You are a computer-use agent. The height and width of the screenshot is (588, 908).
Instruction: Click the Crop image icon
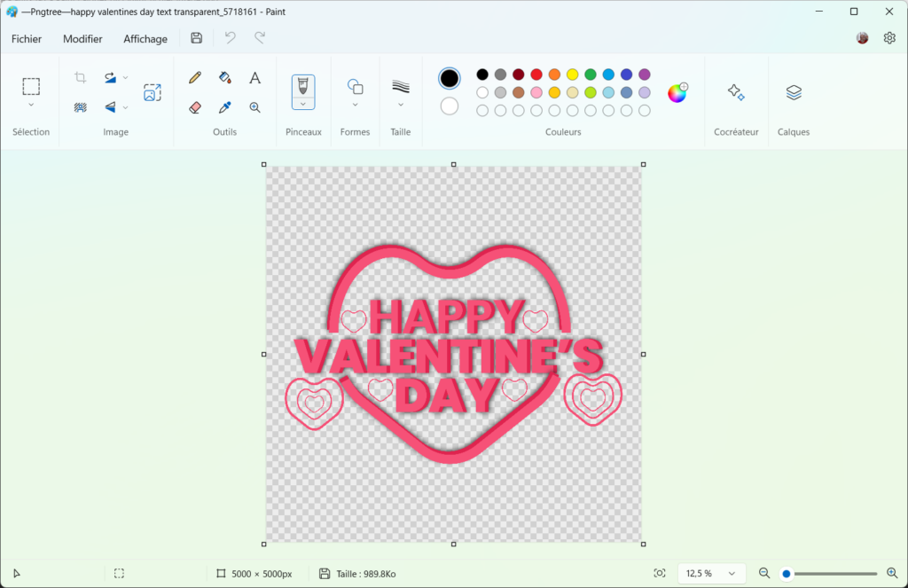81,77
